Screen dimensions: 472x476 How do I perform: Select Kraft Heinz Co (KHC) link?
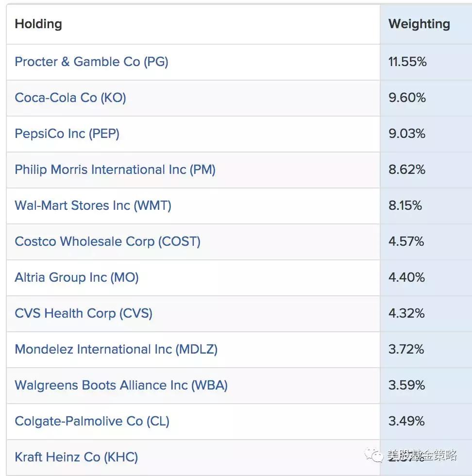76,458
